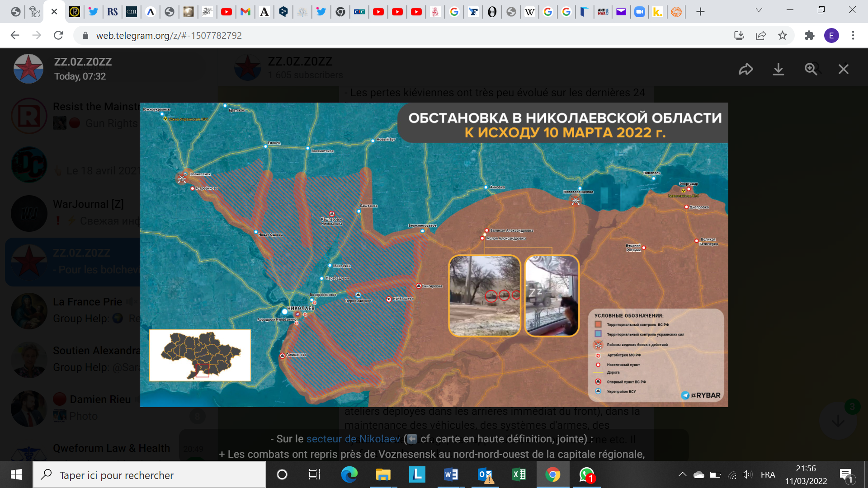The image size is (868, 488).
Task: Open the Chrome extensions puzzle icon
Action: 809,35
